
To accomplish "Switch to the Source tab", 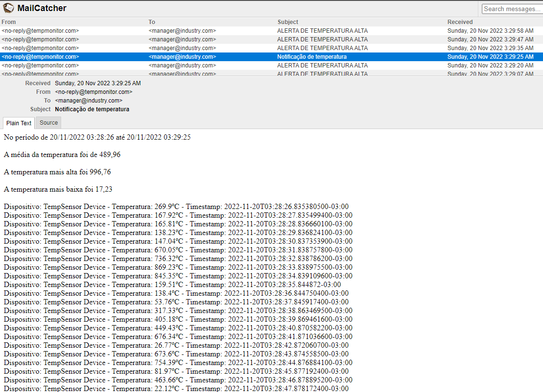I will click(49, 123).
